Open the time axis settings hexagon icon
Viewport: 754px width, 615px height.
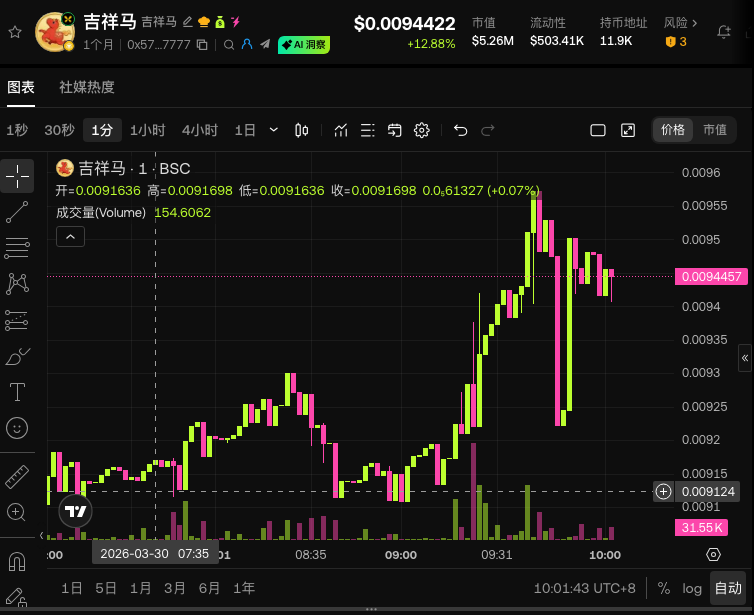(713, 554)
